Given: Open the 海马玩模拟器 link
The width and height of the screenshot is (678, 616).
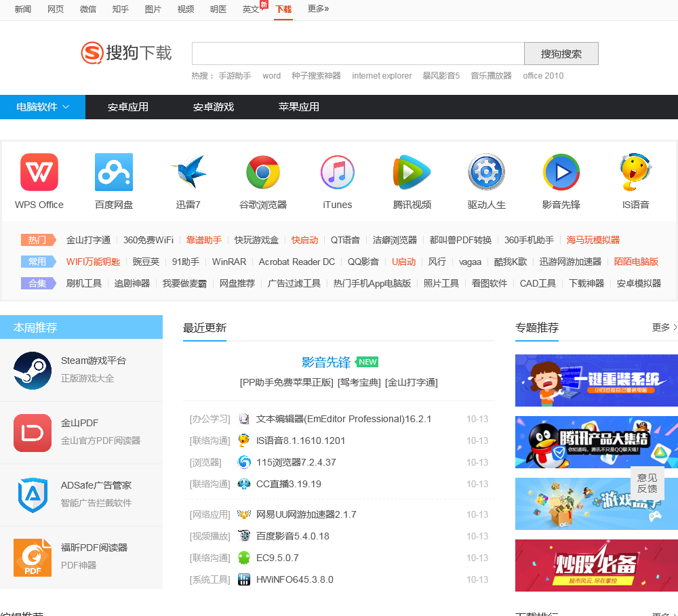Looking at the screenshot, I should click(593, 240).
